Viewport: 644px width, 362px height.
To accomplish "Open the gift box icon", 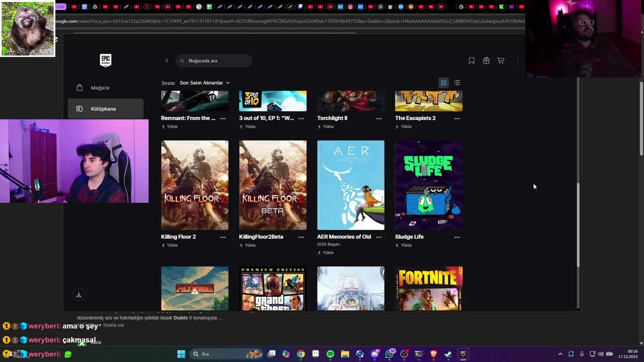I will (x=486, y=60).
